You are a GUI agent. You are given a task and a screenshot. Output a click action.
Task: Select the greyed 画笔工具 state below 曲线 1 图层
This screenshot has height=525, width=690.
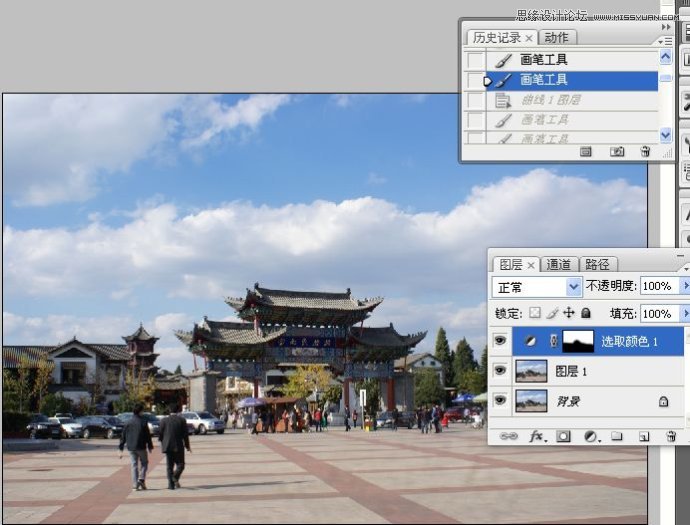(572, 120)
